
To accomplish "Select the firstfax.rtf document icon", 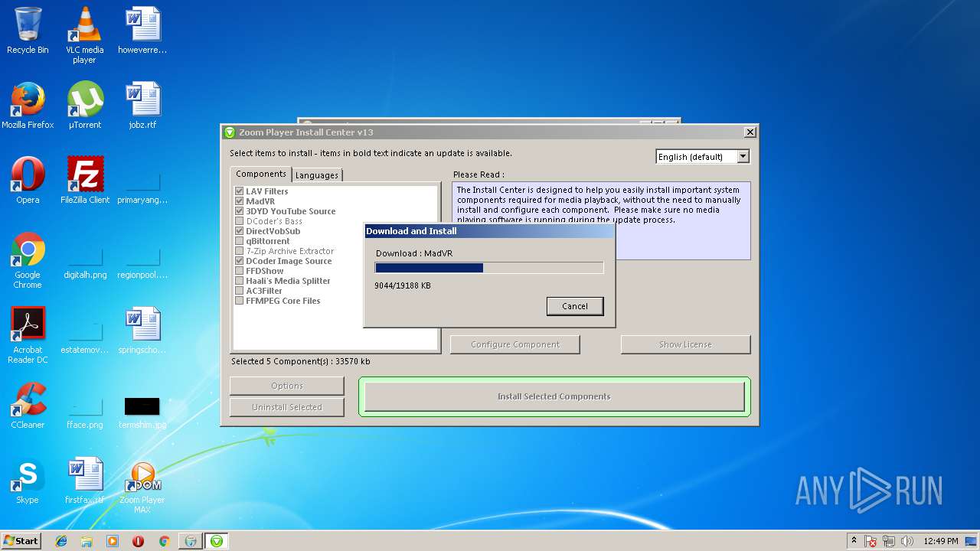I will (84, 481).
